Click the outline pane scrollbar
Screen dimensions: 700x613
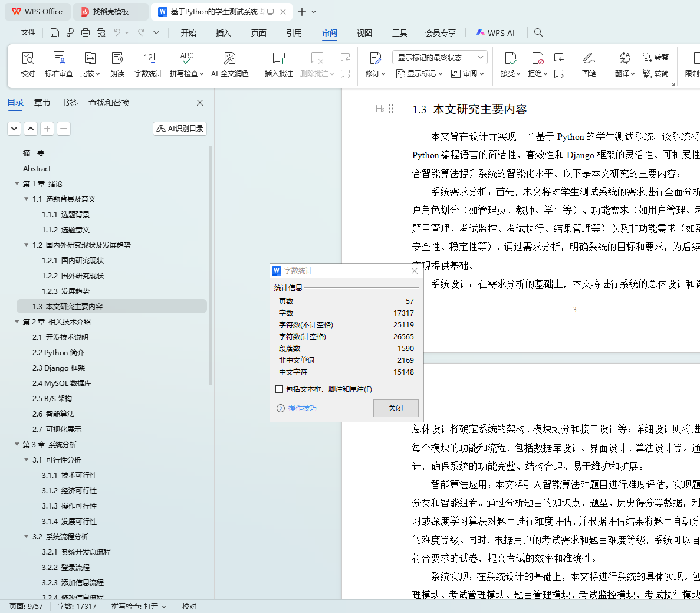[x=211, y=265]
